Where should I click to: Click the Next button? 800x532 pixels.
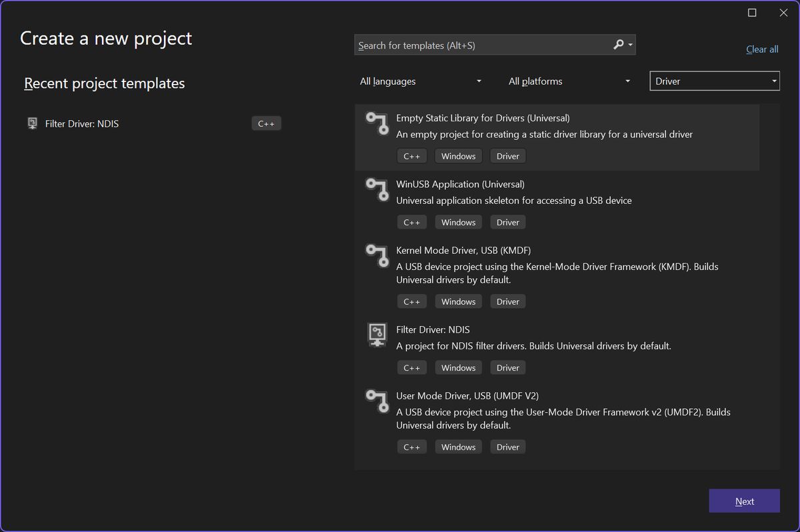745,501
